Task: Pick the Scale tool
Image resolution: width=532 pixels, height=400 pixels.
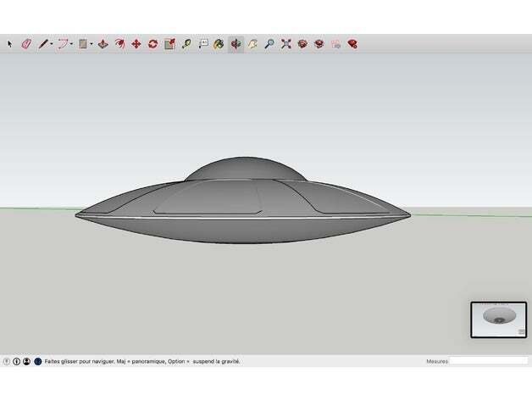Action: (169, 43)
